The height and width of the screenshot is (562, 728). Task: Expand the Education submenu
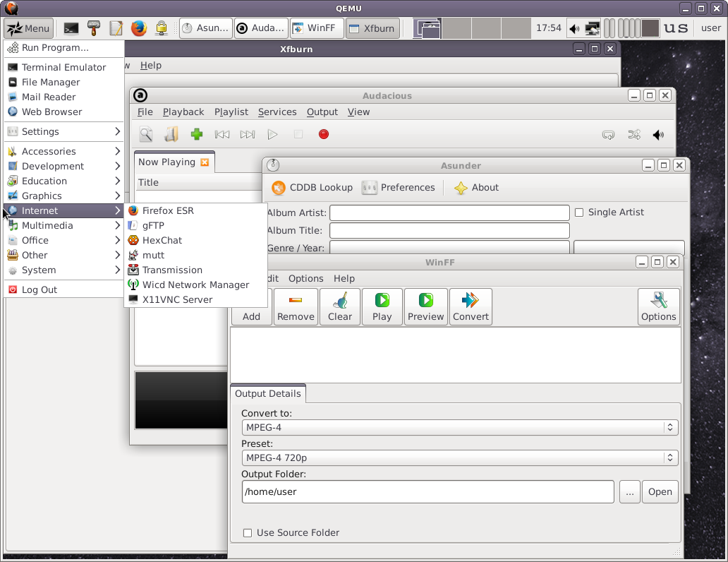pos(63,181)
